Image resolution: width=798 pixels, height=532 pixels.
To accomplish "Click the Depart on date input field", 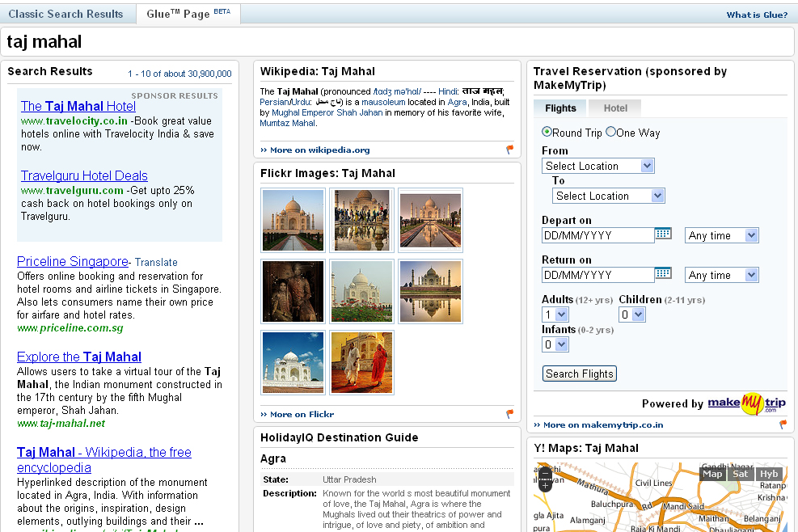I will [x=597, y=235].
